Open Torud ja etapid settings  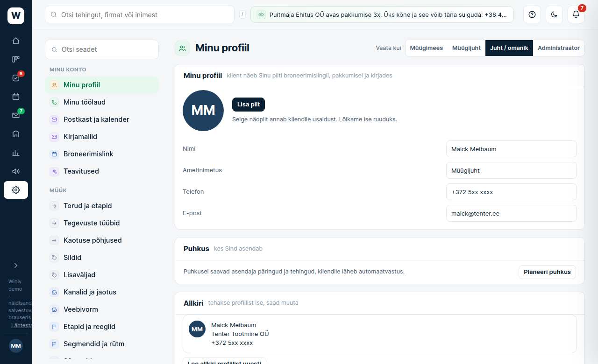102,206
